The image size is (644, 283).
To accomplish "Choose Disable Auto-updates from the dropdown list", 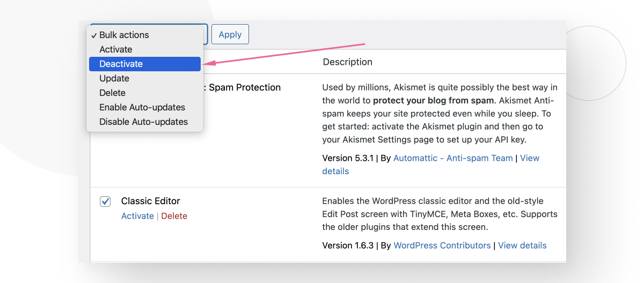I will (143, 122).
